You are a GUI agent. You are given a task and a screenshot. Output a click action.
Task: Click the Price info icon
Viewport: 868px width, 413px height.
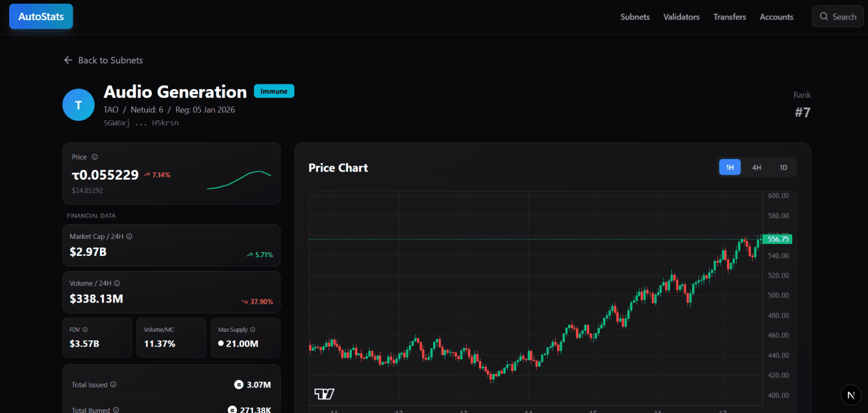point(95,157)
